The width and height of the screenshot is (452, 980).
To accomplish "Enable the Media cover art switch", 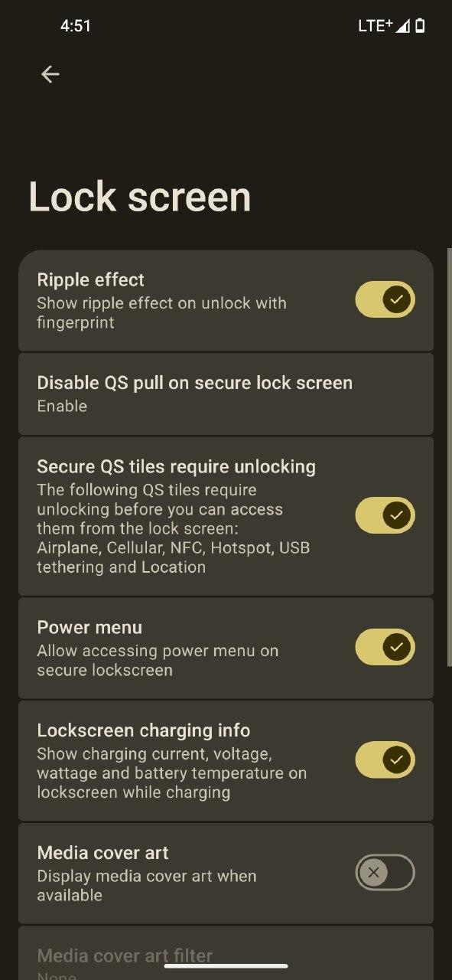I will 385,872.
